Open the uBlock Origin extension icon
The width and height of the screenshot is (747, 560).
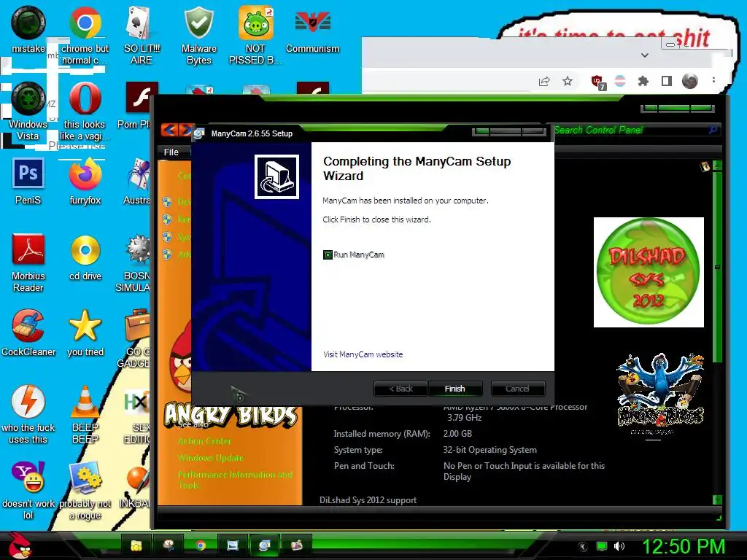[598, 82]
